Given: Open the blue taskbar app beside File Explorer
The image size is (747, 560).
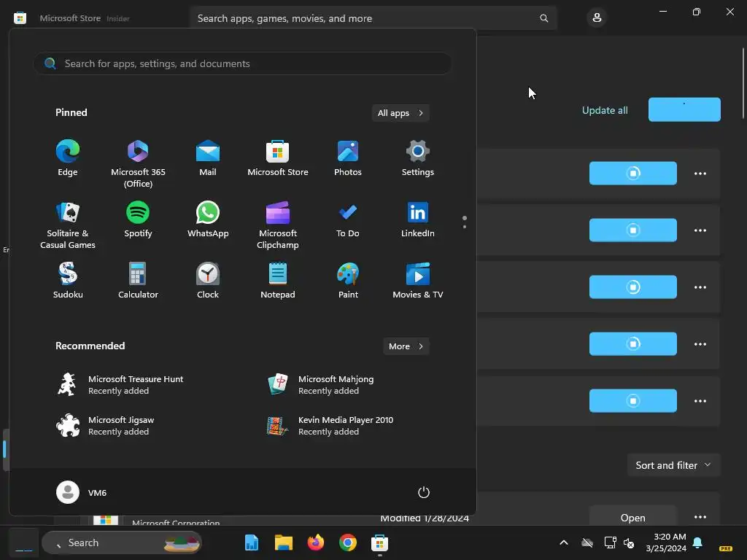Looking at the screenshot, I should click(252, 542).
